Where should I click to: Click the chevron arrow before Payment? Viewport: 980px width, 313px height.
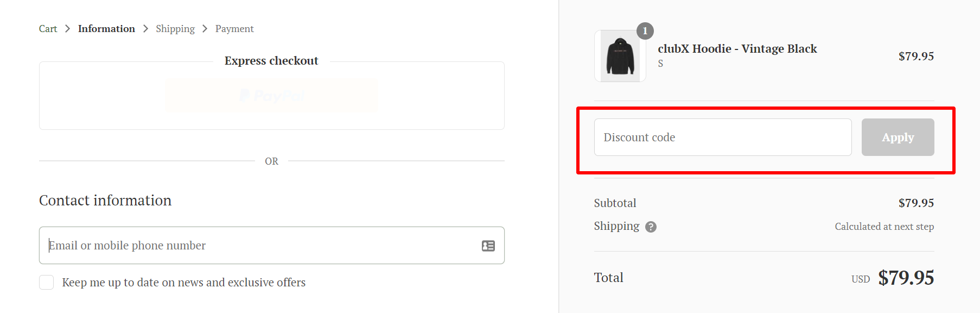click(x=205, y=29)
